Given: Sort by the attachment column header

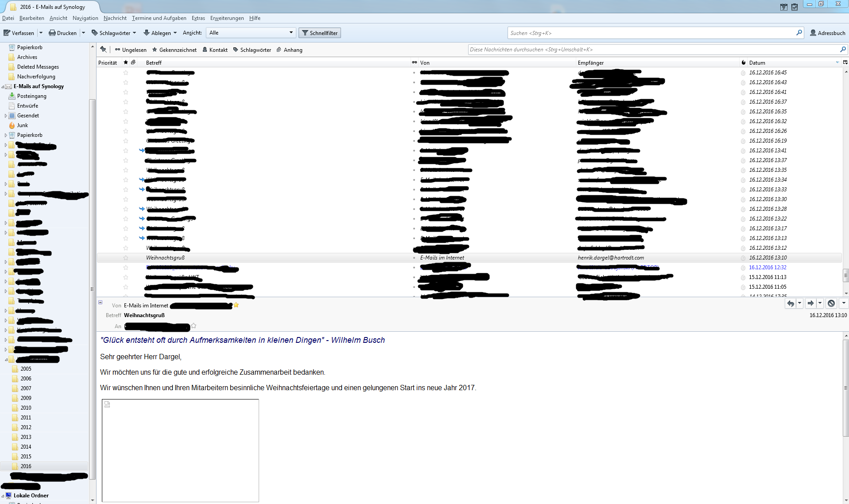Looking at the screenshot, I should 133,62.
